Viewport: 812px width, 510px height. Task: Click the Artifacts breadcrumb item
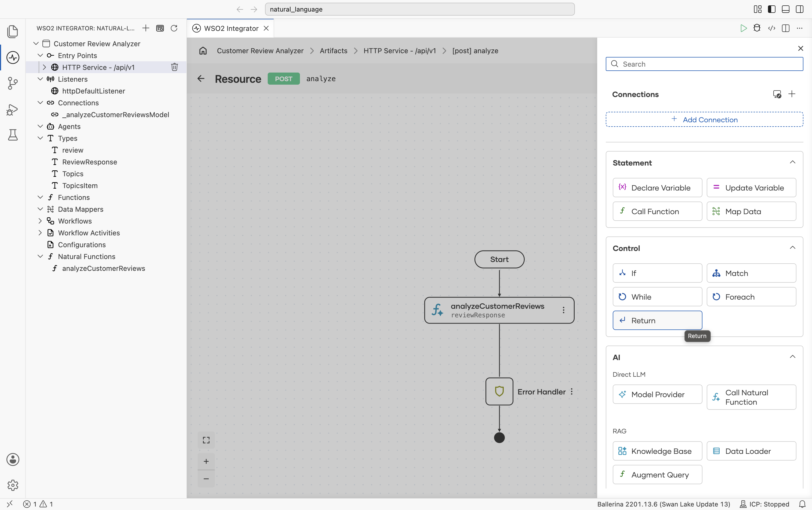point(333,51)
